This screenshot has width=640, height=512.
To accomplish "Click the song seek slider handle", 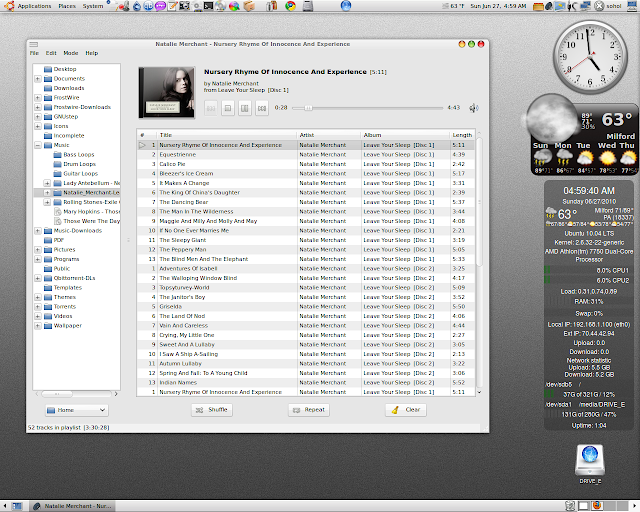I will (x=308, y=108).
